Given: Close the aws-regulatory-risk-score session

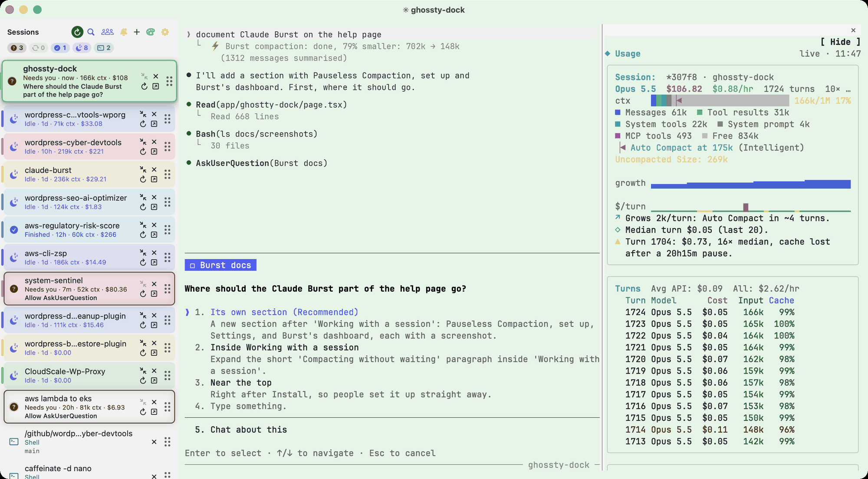Looking at the screenshot, I should click(154, 225).
